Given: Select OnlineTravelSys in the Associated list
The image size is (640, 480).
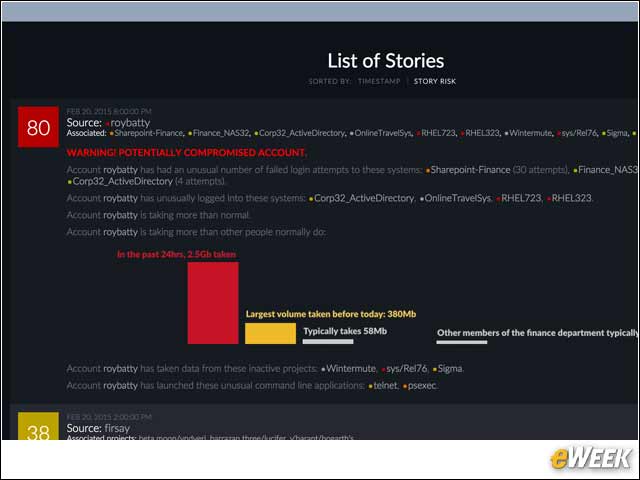Looking at the screenshot, I should tap(383, 133).
